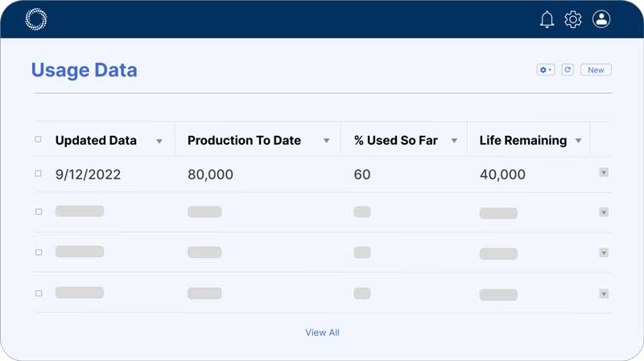Viewport: 644px width, 361px height.
Task: Open the notifications bell
Action: click(x=547, y=19)
